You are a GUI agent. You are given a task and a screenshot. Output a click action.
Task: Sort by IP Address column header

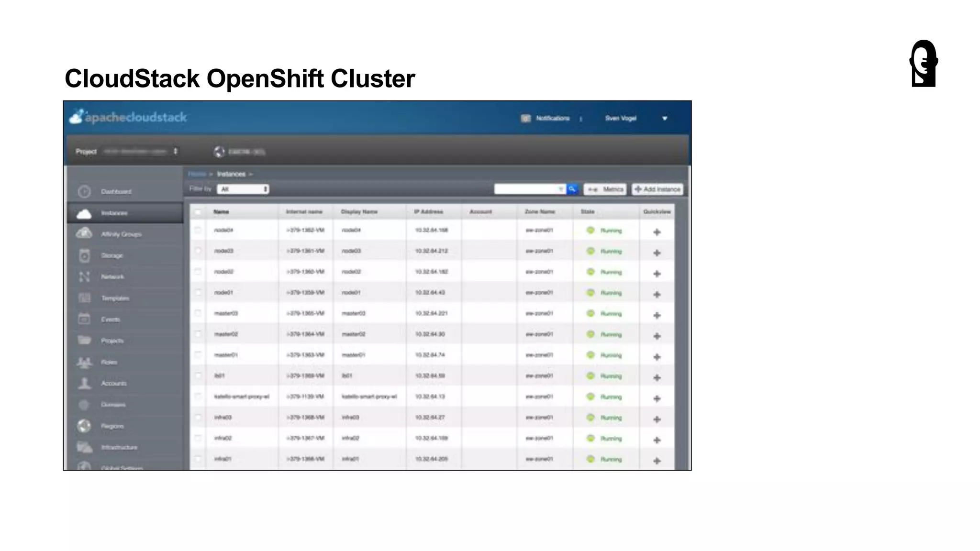click(429, 212)
